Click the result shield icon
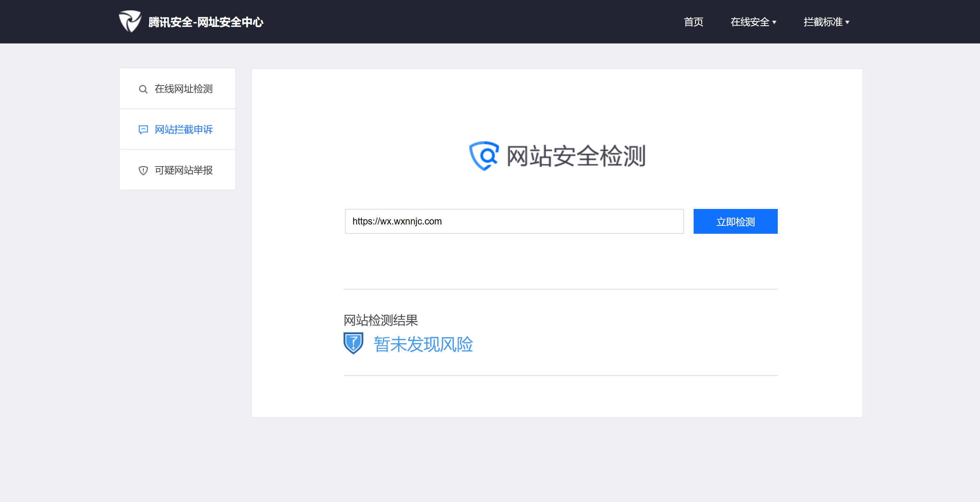Screen dimensions: 980x502 (353, 343)
